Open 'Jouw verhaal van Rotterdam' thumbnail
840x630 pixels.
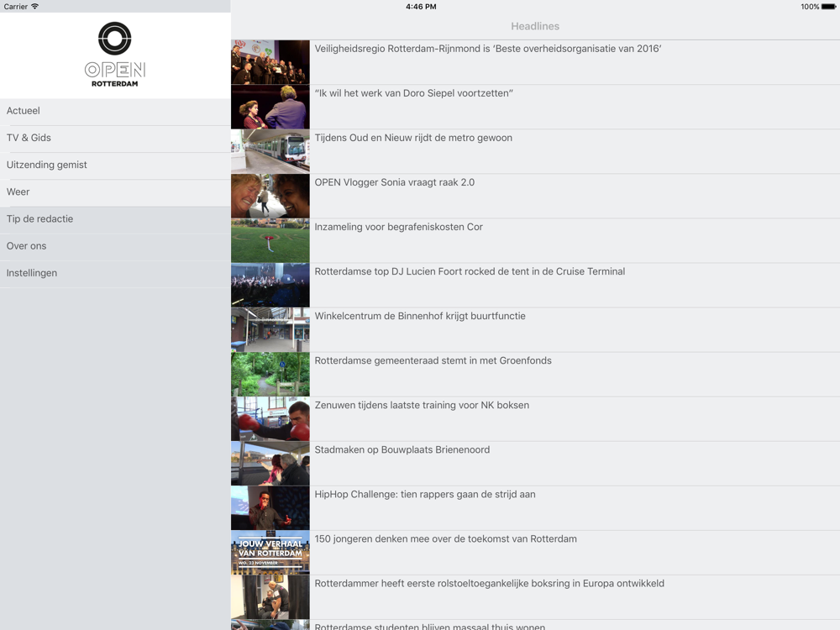tap(270, 553)
